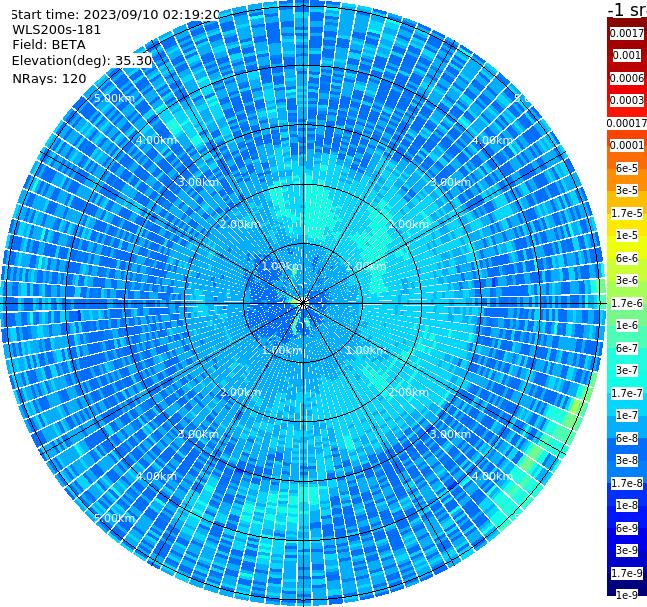
Task: Click the 6e-8 colorbar tick label
Action: click(627, 438)
